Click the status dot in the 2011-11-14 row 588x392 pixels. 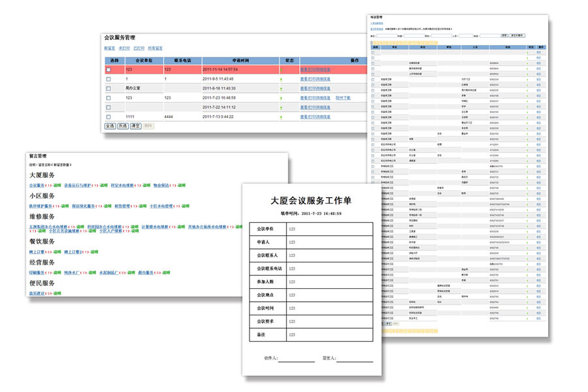[281, 70]
